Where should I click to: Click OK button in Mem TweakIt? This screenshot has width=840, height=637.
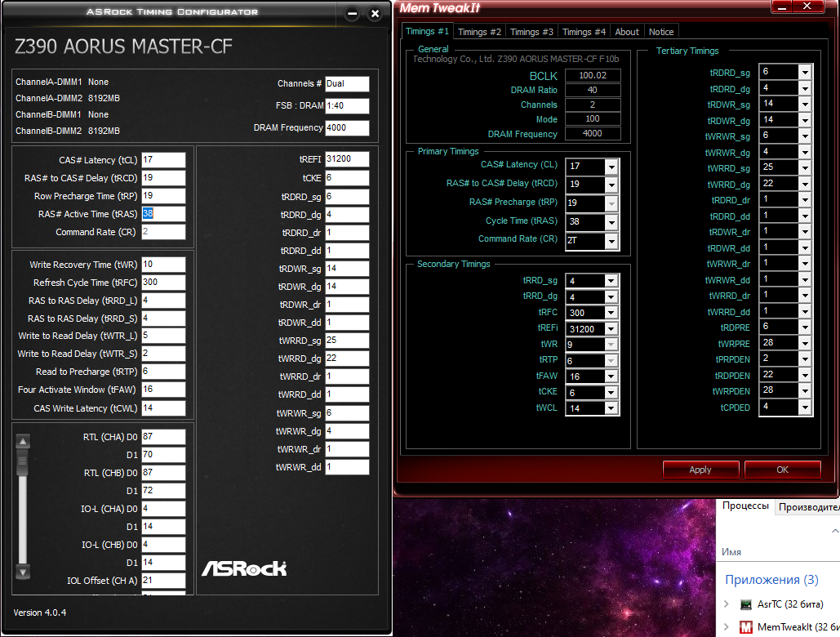click(783, 470)
